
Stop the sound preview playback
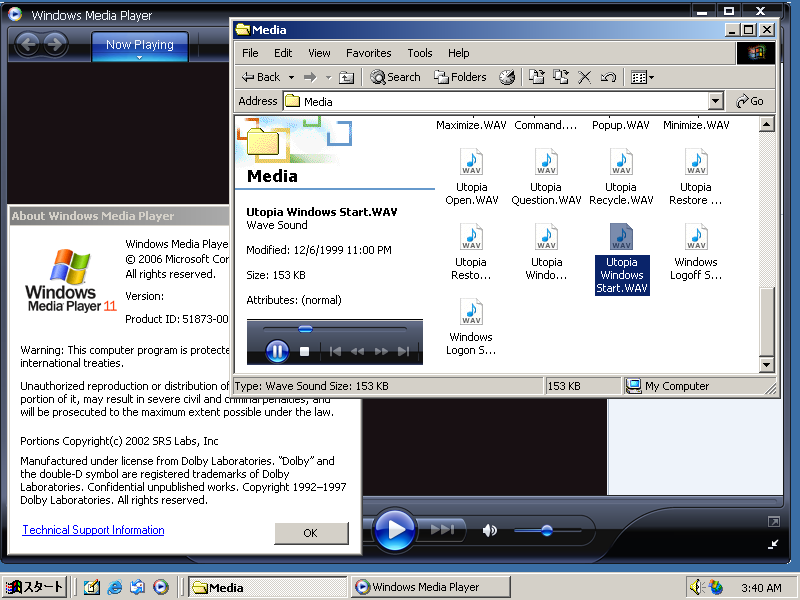pyautogui.click(x=305, y=352)
